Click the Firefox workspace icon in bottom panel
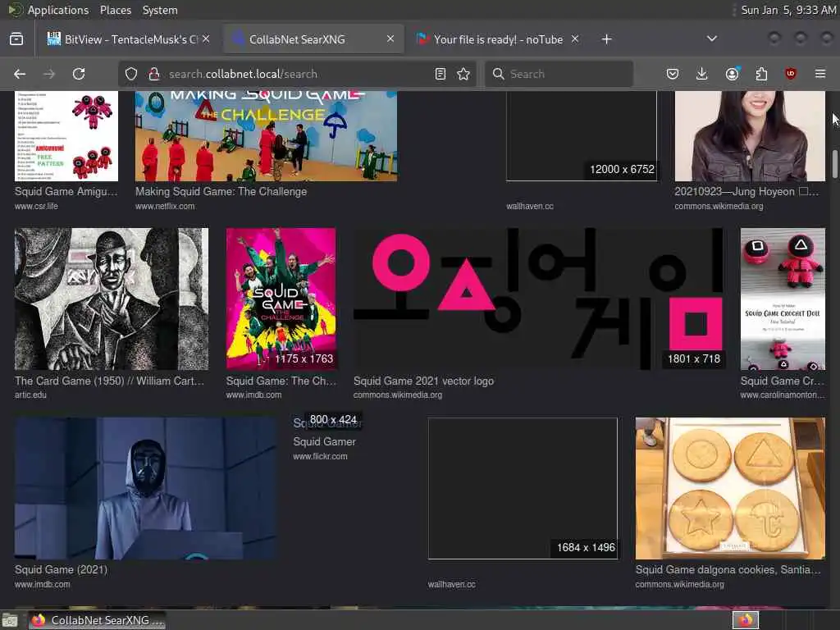The height and width of the screenshot is (630, 840). point(746,620)
